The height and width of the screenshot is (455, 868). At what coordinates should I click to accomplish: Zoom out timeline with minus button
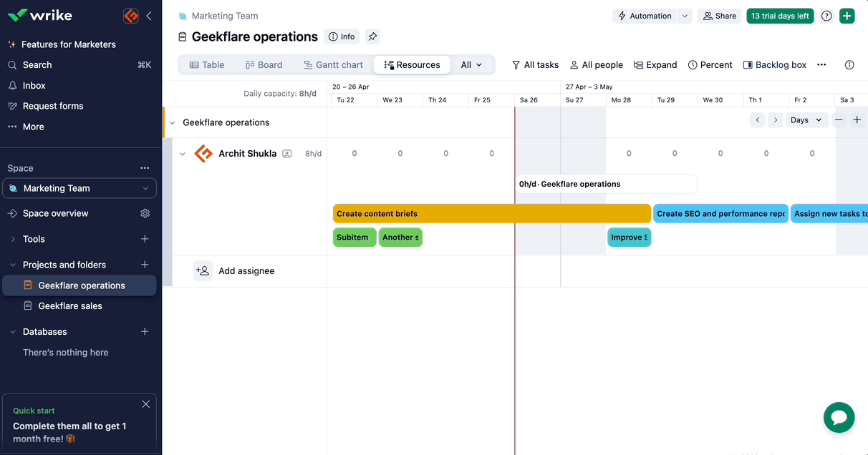(839, 120)
